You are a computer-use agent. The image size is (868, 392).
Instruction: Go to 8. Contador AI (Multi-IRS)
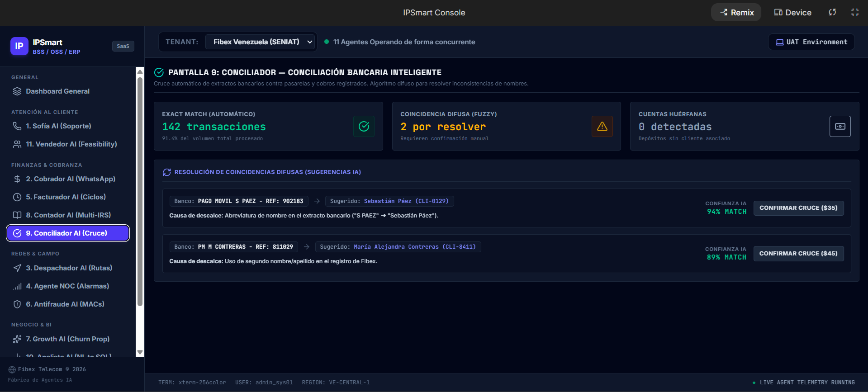click(x=68, y=215)
